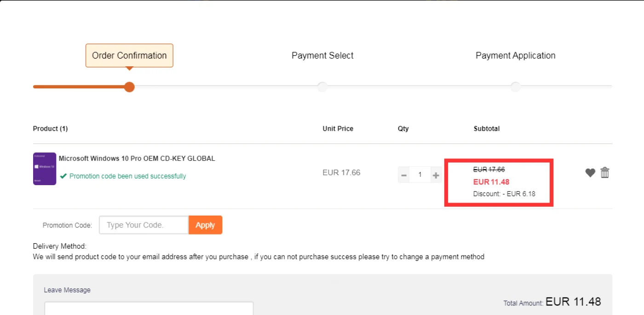Image resolution: width=644 pixels, height=315 pixels.
Task: Go to the Payment Select step
Action: point(322,56)
